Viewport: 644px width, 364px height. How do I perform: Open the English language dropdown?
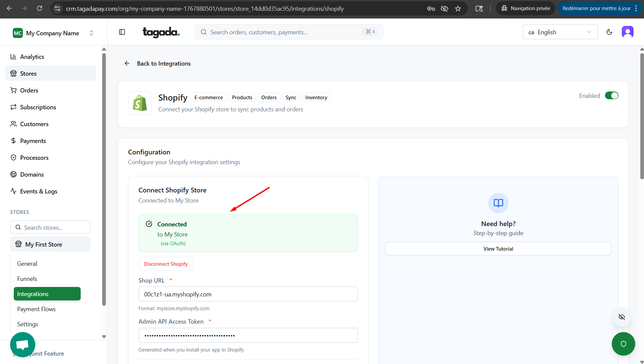pos(560,32)
